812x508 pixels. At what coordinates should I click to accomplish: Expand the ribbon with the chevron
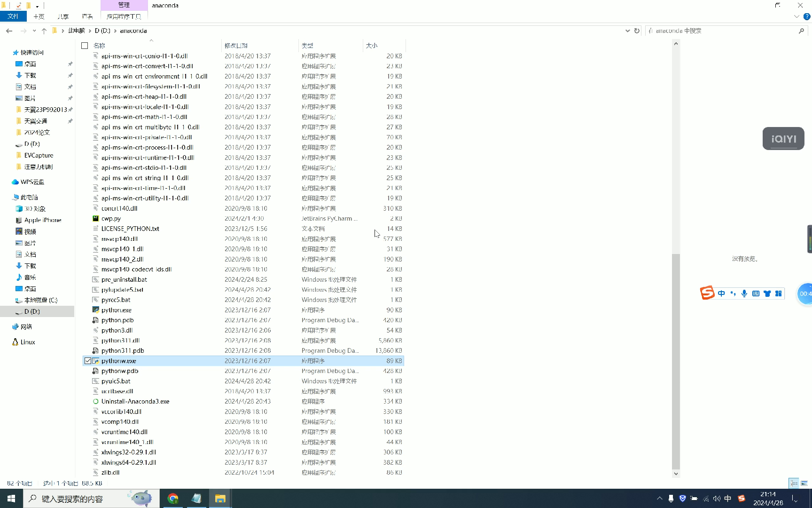click(x=796, y=16)
